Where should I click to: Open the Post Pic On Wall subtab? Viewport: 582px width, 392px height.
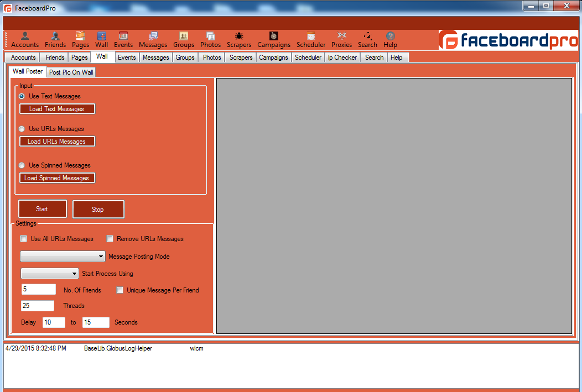tap(71, 72)
